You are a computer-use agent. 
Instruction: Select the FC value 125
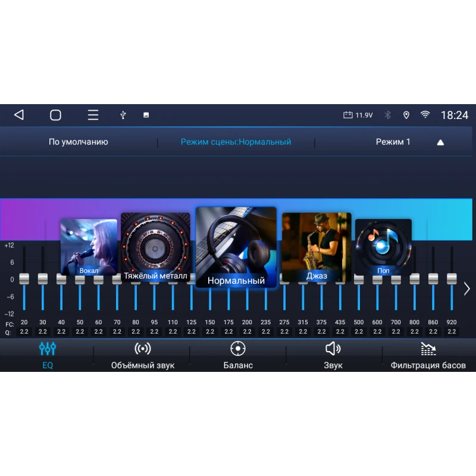pyautogui.click(x=191, y=322)
